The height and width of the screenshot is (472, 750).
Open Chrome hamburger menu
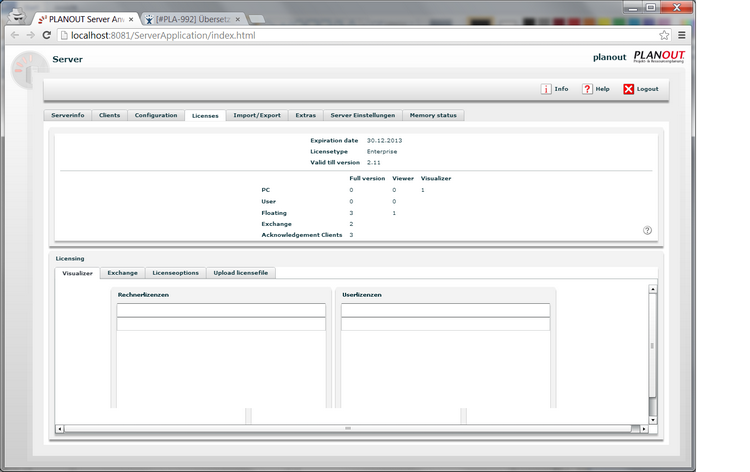[x=682, y=35]
